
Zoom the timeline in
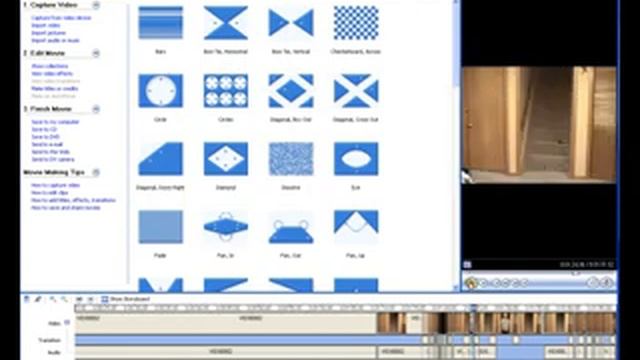(x=53, y=299)
